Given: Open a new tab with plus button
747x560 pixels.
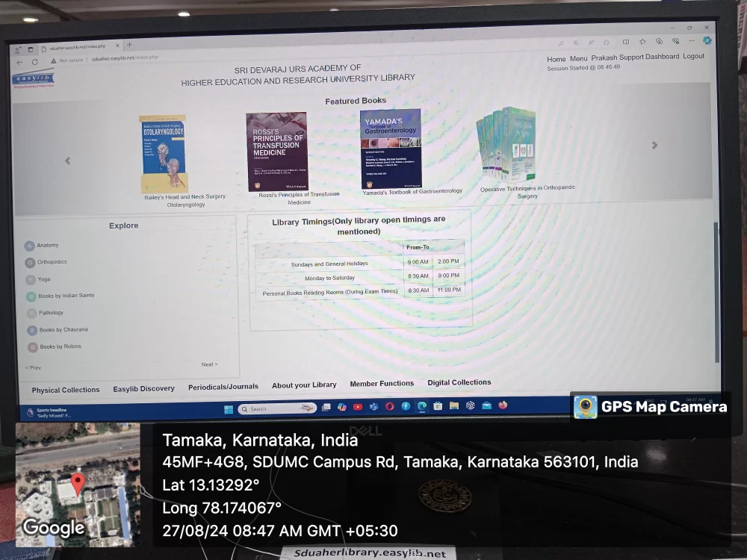Looking at the screenshot, I should point(129,45).
